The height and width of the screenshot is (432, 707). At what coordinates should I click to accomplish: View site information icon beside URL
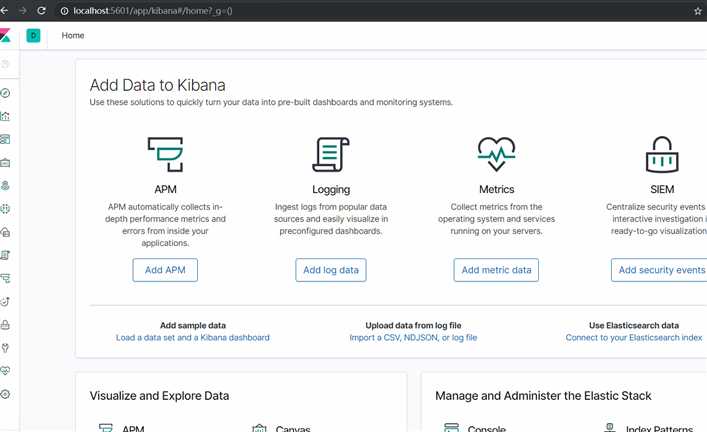64,11
